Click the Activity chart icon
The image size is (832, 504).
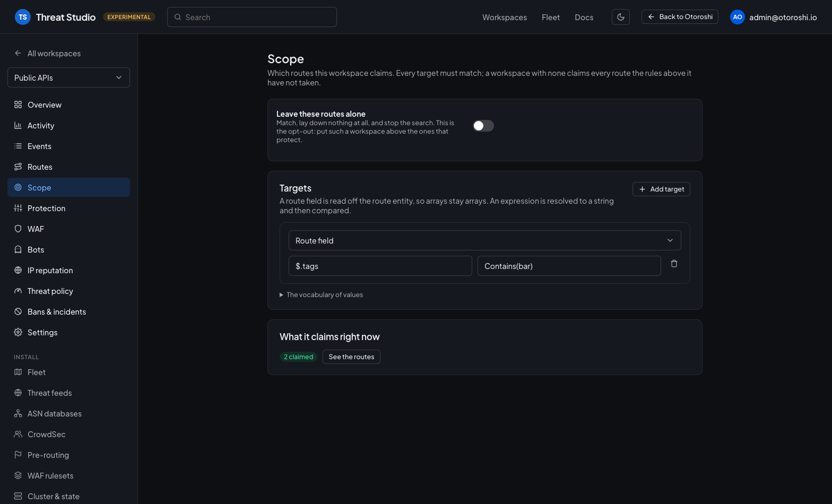click(18, 125)
